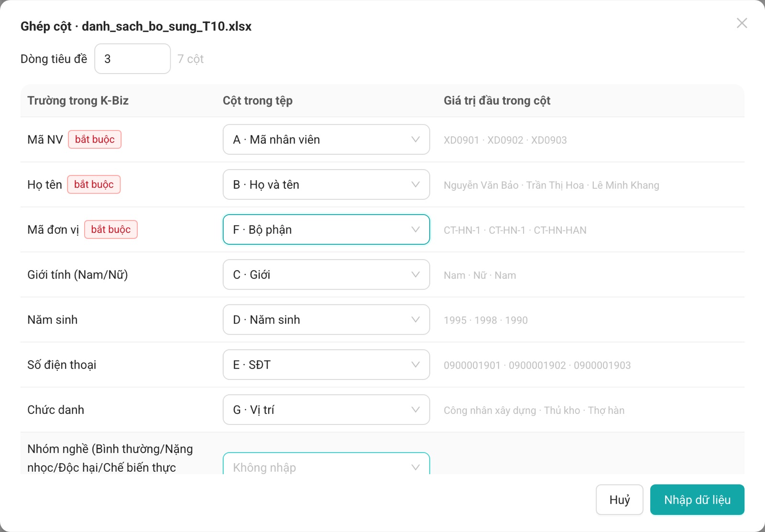Click the CT-HN-1 sample values text
Screen dimensions: 765x532
(x=515, y=230)
